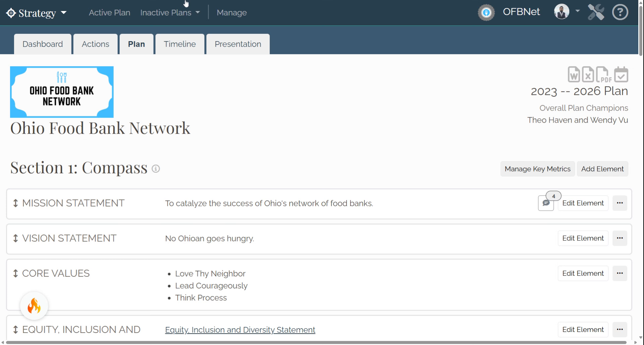This screenshot has height=345, width=644.
Task: Open the Manage menu item
Action: tap(231, 13)
